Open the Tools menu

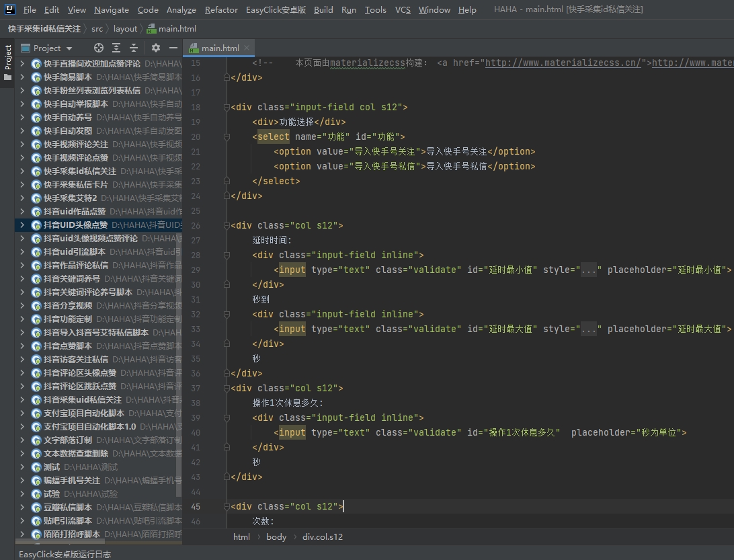(x=376, y=10)
